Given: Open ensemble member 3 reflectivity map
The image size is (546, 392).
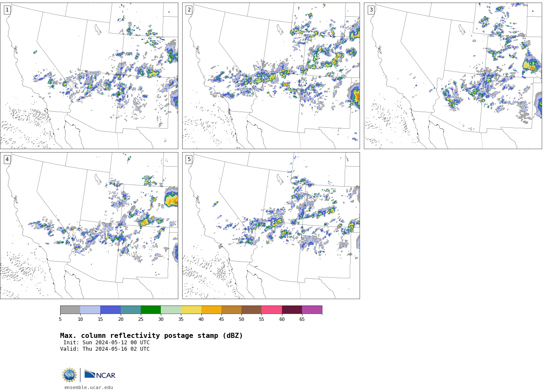Looking at the screenshot, I should click(x=453, y=76).
